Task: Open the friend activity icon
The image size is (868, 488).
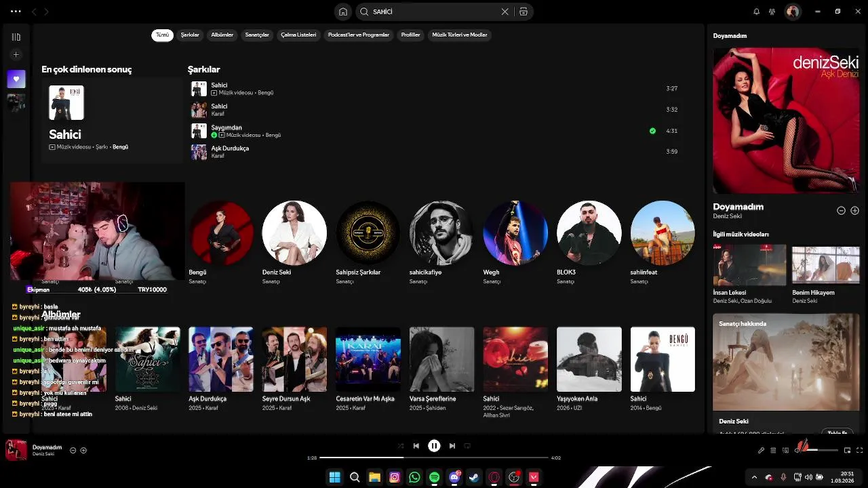Action: 772,12
